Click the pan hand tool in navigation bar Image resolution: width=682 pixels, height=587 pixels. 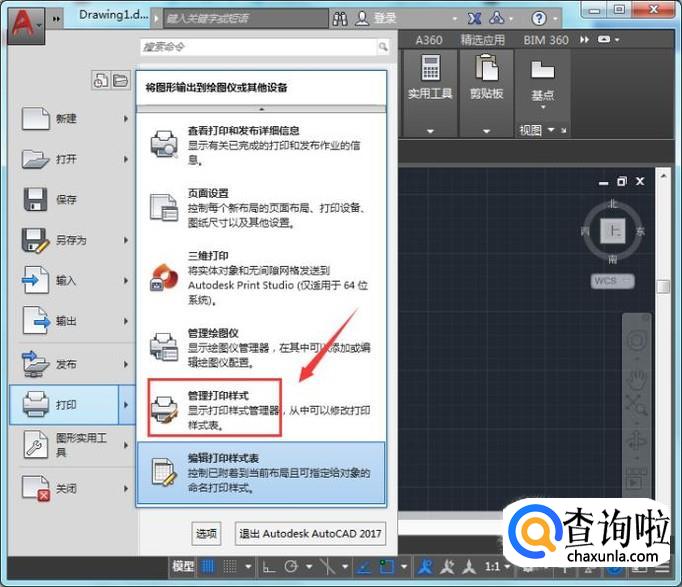pos(636,378)
